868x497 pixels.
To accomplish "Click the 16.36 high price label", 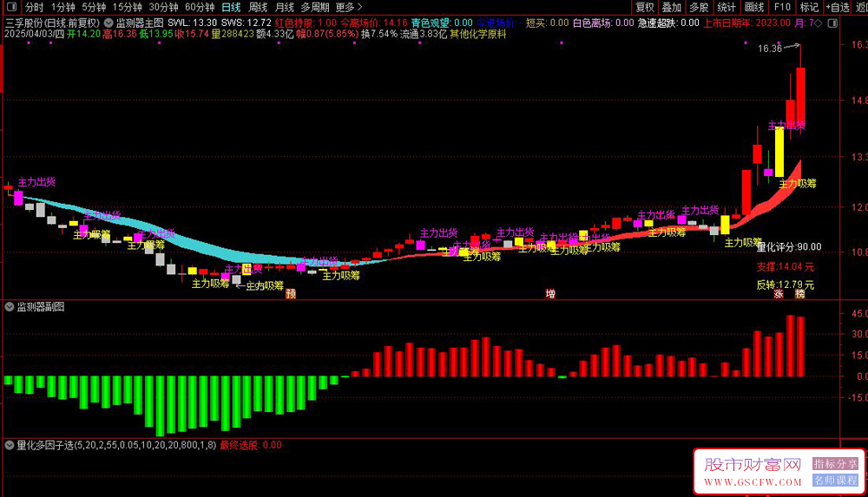I will point(769,49).
